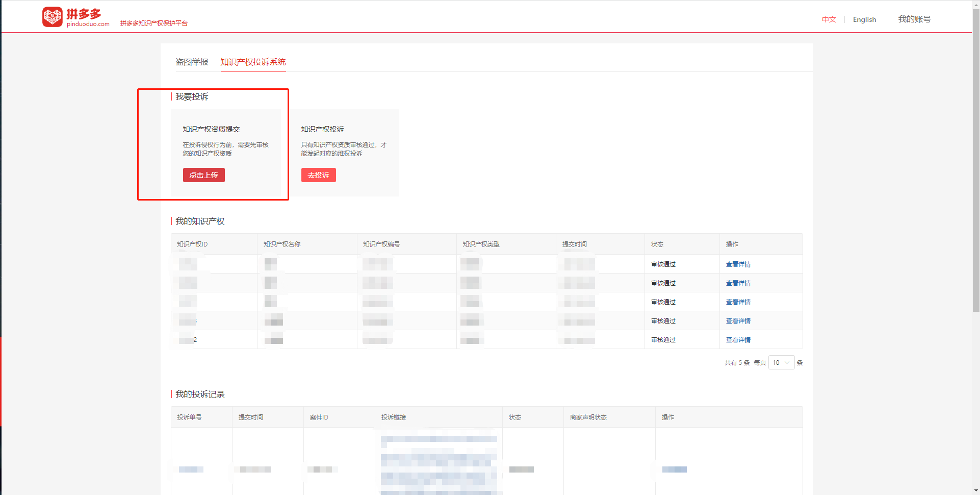Expand the per-page 10 dropdown
The height and width of the screenshot is (495, 980).
click(x=781, y=362)
